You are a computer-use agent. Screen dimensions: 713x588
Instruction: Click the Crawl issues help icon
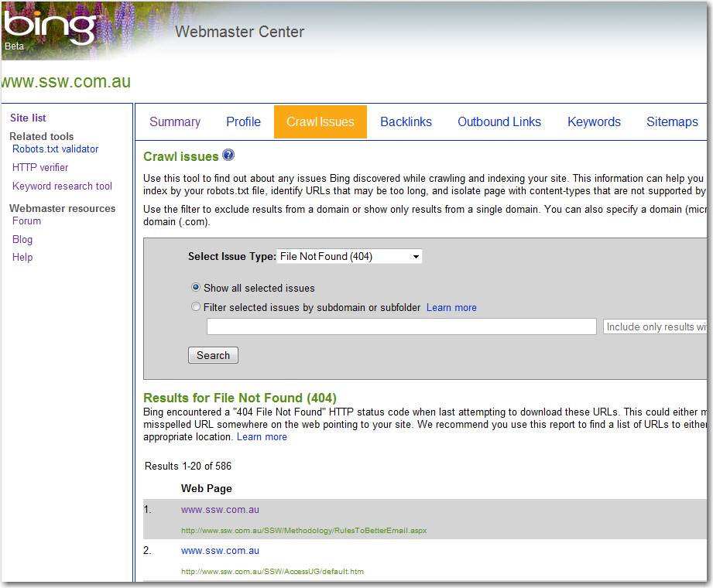[228, 156]
